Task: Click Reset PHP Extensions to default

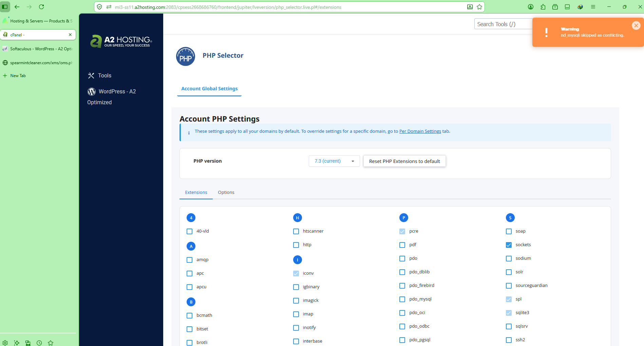Action: 404,161
